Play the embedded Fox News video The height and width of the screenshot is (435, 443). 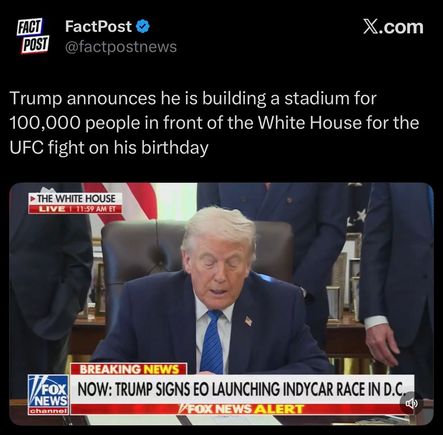[x=221, y=304]
